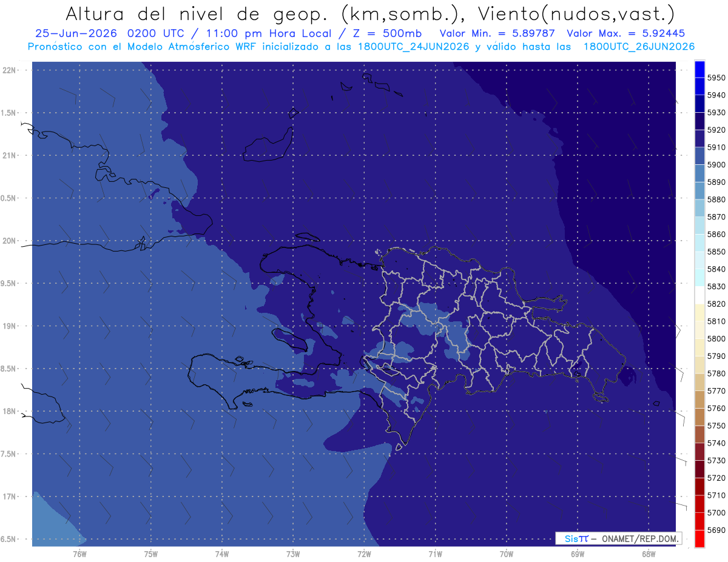
Task: Click the 72W longitude label
Action: [x=364, y=554]
